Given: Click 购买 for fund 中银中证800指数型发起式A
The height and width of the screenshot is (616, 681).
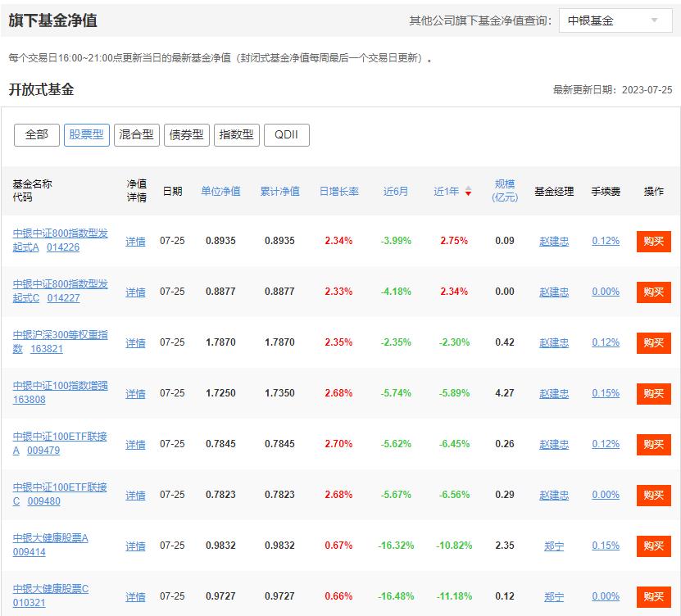Looking at the screenshot, I should click(x=652, y=241).
